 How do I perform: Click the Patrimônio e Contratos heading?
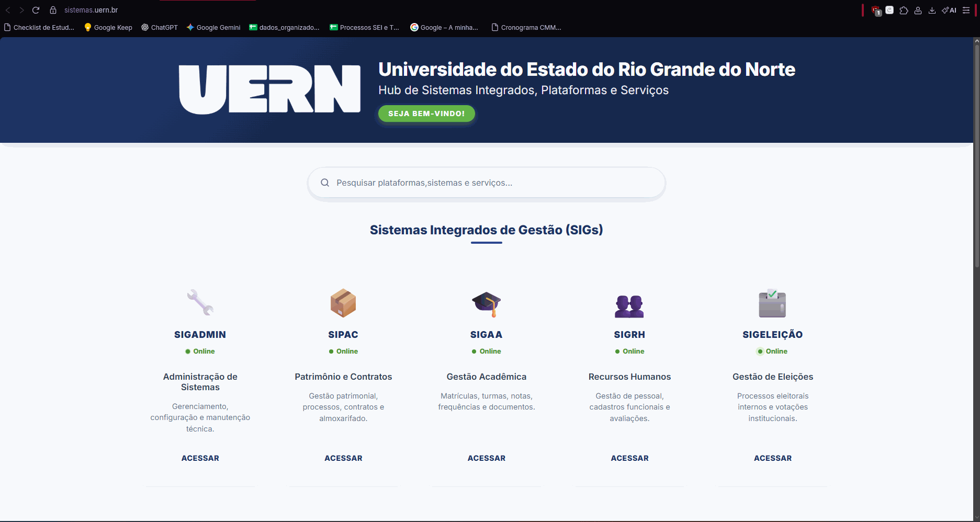[343, 377]
